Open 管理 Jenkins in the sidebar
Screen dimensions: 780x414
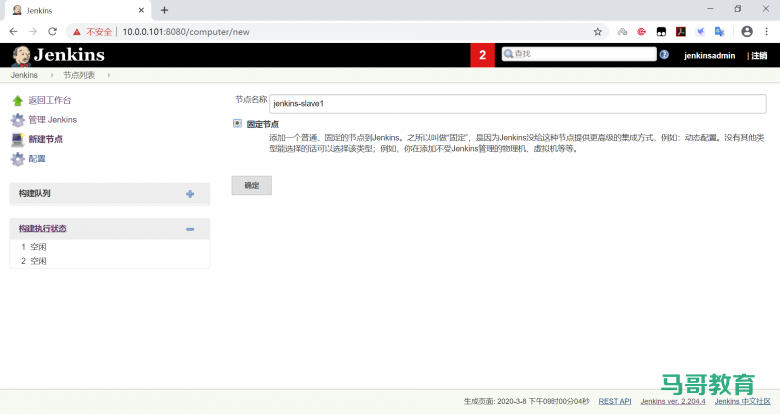53,120
